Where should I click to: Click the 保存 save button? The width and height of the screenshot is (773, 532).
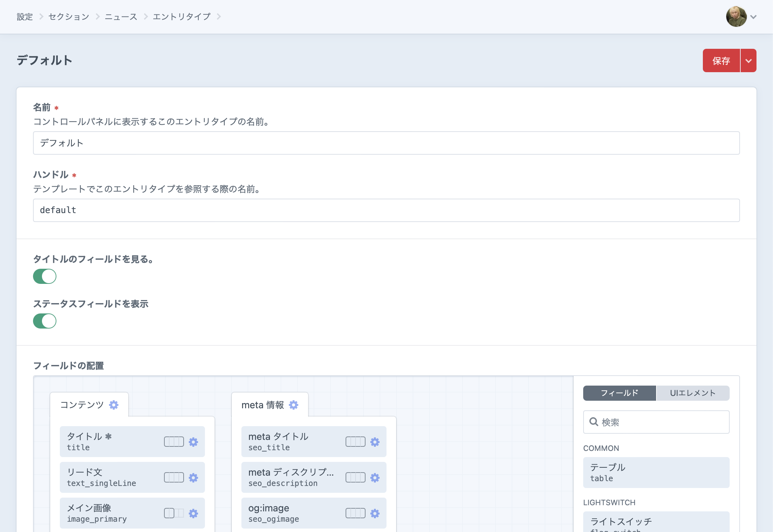pyautogui.click(x=721, y=61)
